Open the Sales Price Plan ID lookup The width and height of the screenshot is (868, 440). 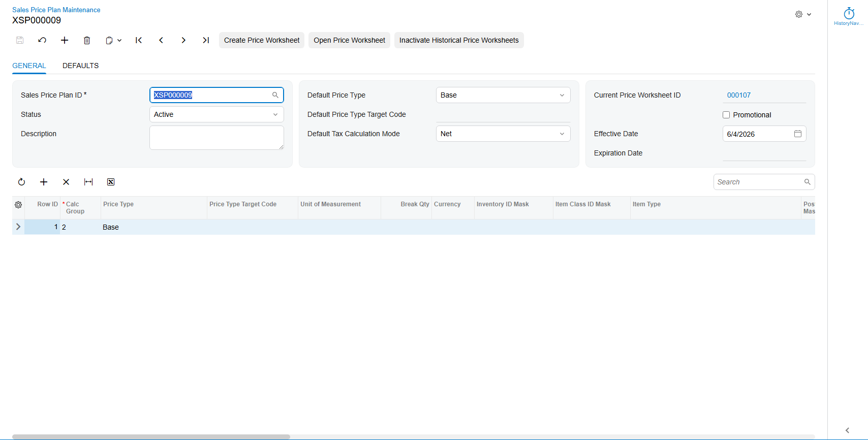click(x=275, y=95)
